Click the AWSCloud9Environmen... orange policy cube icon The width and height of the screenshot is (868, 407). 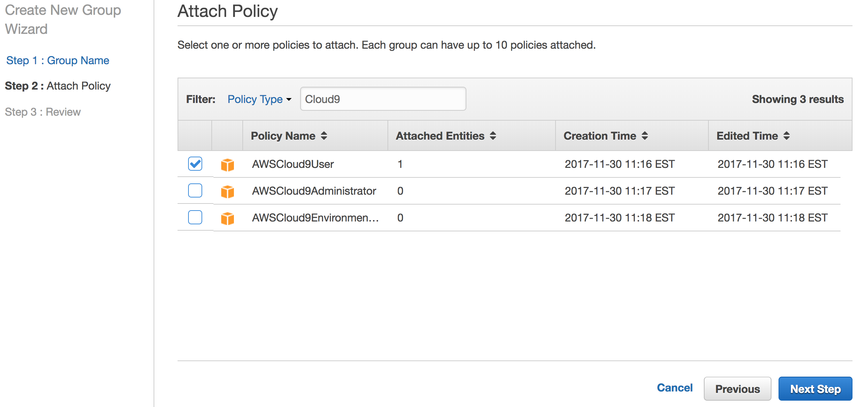[228, 218]
